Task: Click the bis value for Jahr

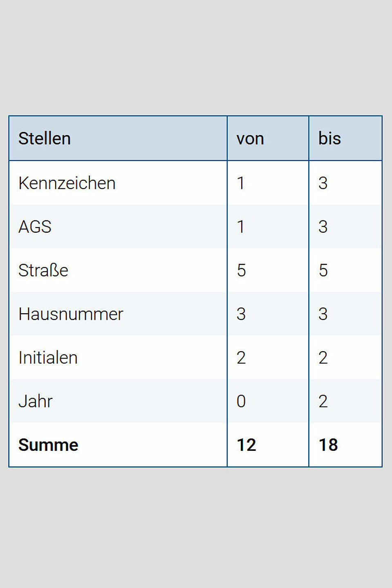Action: click(323, 401)
